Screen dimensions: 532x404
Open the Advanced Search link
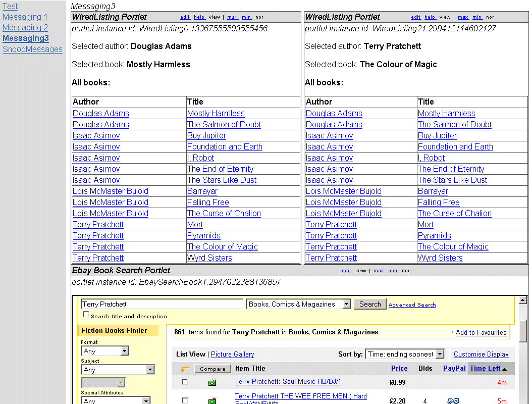(412, 305)
